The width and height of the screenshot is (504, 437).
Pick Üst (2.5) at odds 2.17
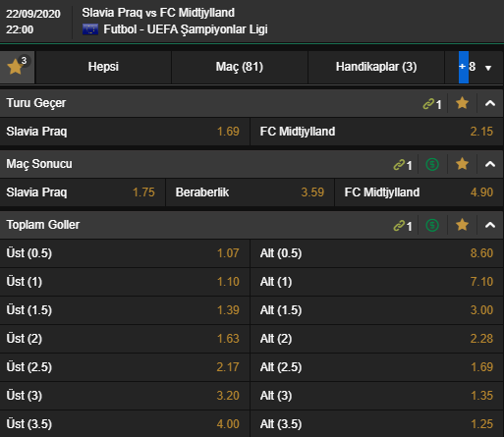125,367
